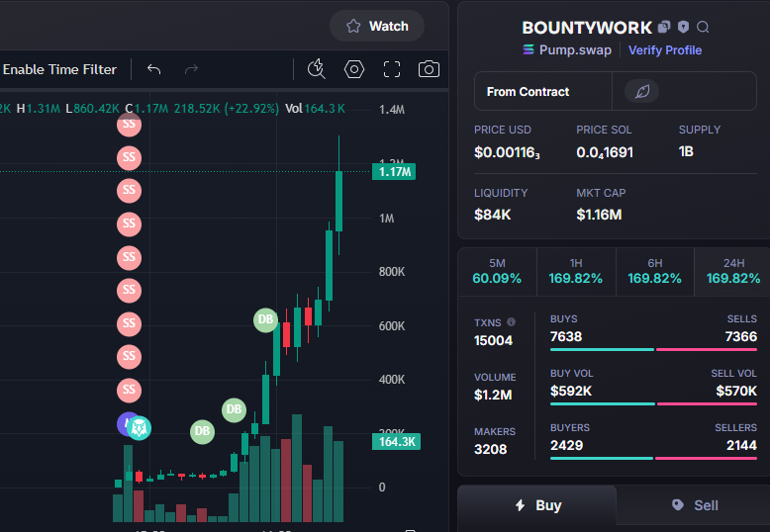Click the 7638 buys count
Image resolution: width=770 pixels, height=532 pixels.
(566, 336)
